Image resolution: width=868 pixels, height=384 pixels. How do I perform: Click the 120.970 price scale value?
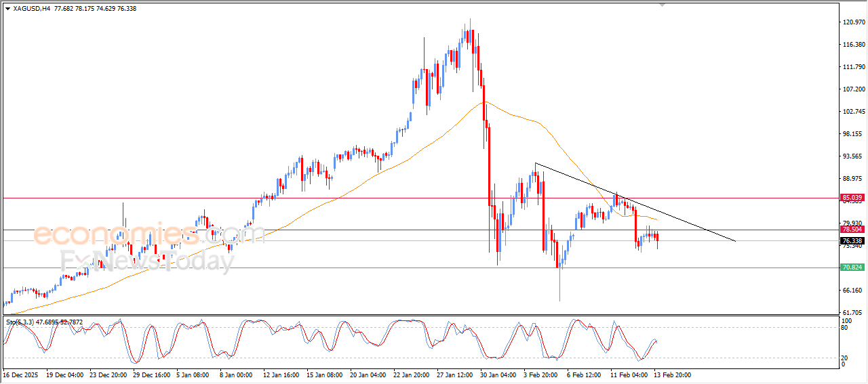pos(854,22)
